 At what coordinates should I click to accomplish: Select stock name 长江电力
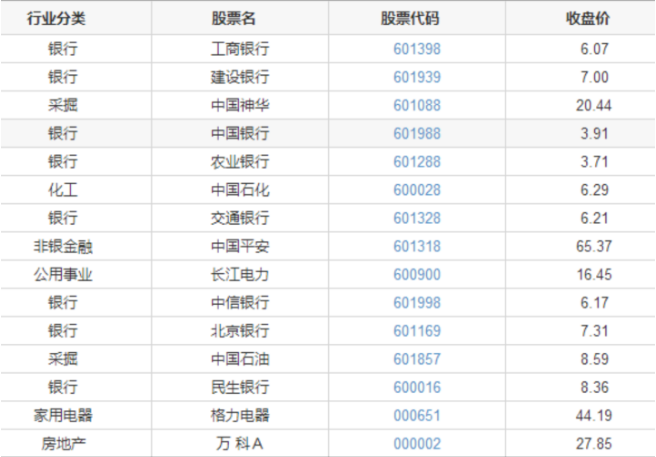240,275
